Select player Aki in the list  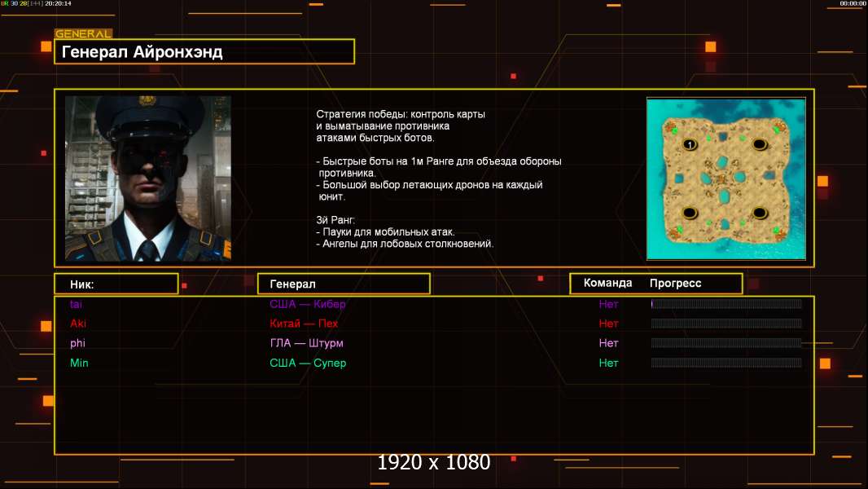pyautogui.click(x=78, y=324)
